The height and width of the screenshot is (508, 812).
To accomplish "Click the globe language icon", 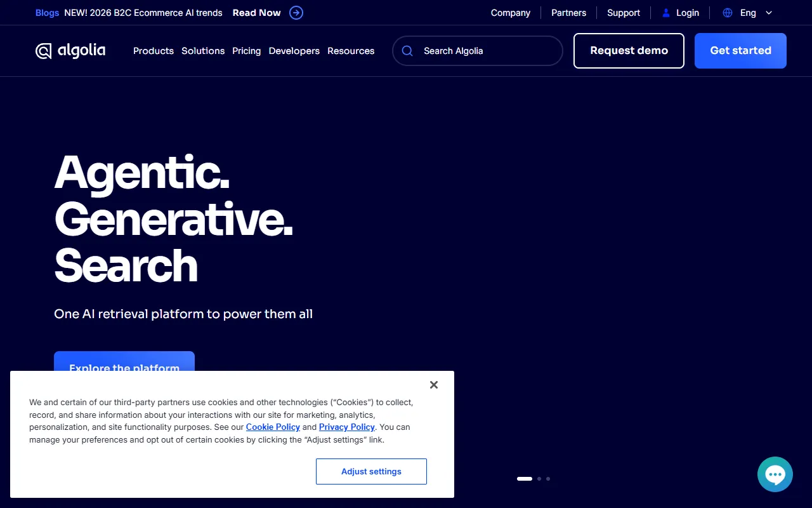I will pyautogui.click(x=728, y=13).
